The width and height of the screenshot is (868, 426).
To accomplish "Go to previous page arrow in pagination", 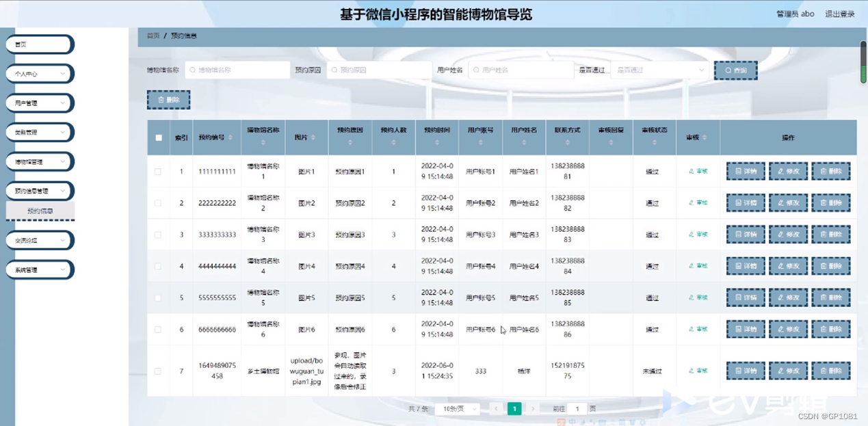I will click(x=497, y=409).
